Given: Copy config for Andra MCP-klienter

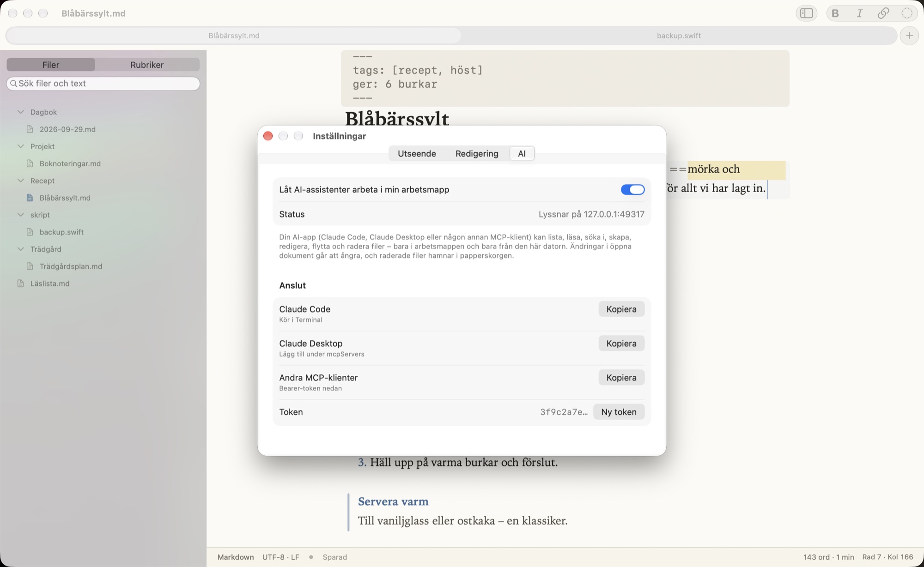Looking at the screenshot, I should [x=621, y=378].
